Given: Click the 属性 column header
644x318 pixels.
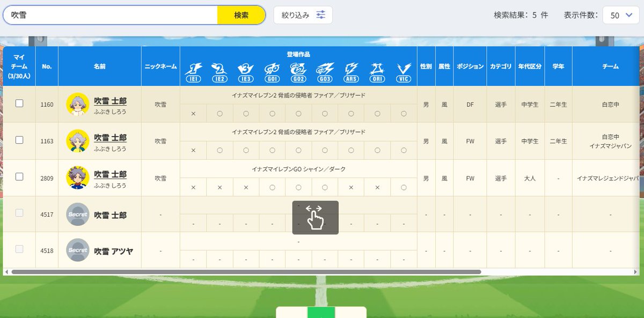Looking at the screenshot, I should [444, 66].
